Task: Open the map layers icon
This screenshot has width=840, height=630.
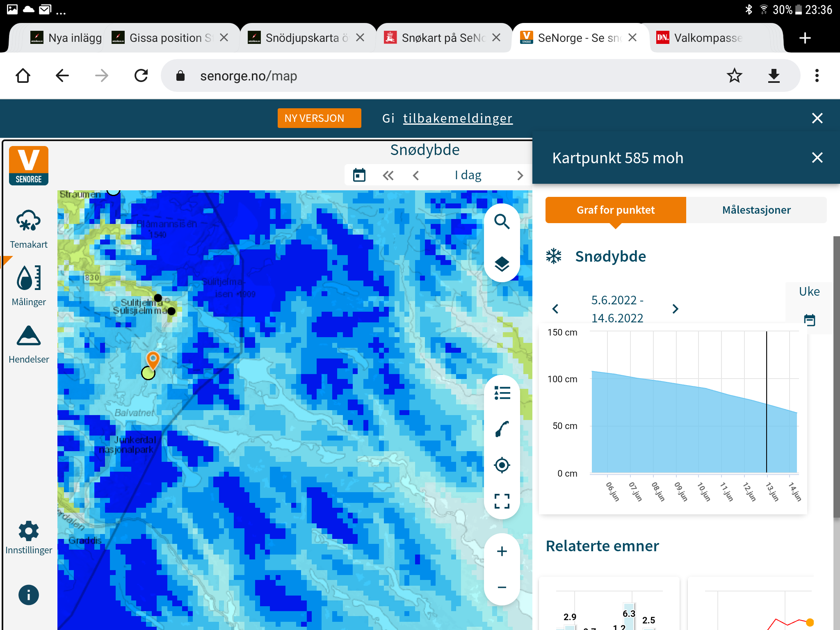Action: (x=502, y=264)
